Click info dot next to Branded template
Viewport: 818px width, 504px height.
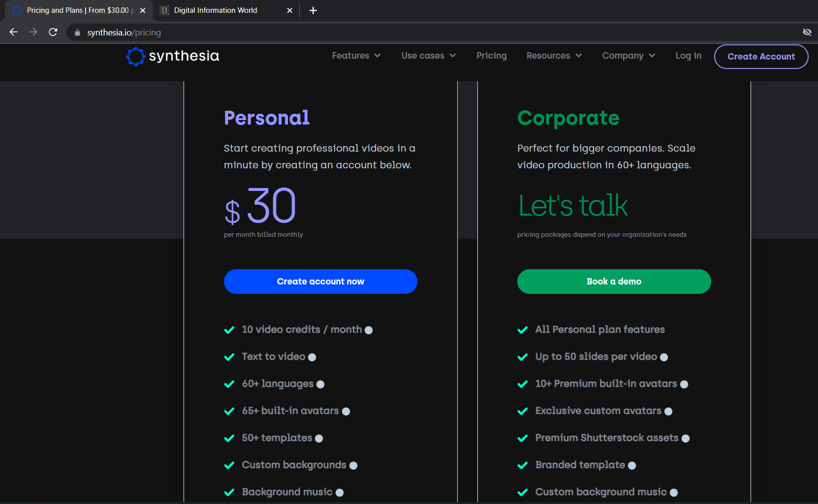click(x=632, y=466)
